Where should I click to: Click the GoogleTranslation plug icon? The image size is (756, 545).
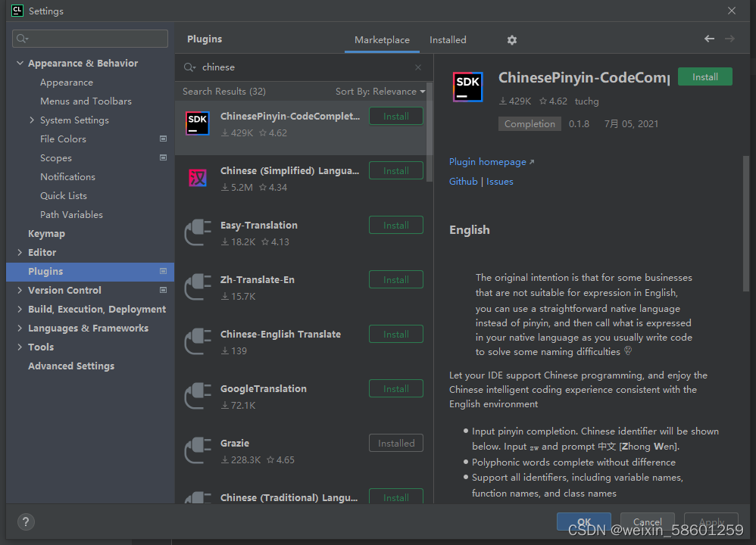(198, 396)
